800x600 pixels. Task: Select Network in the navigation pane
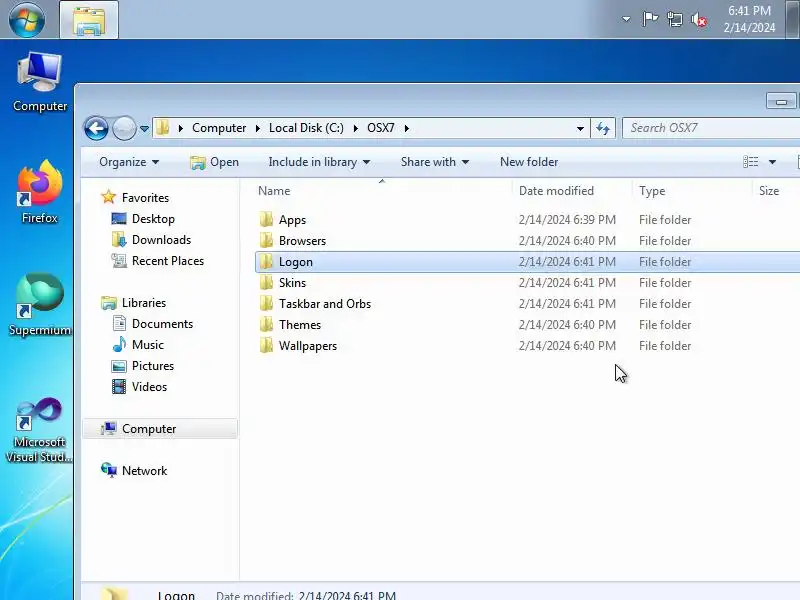click(144, 470)
